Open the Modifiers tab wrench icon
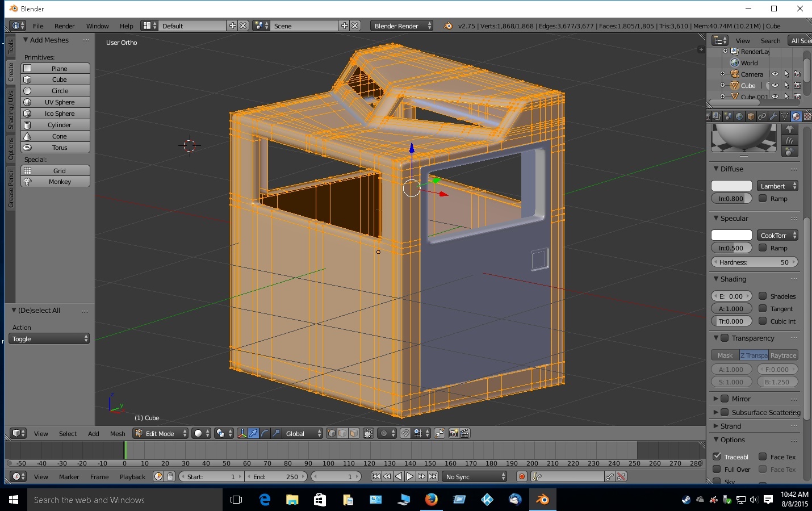Screen dimensions: 812x511 point(773,116)
